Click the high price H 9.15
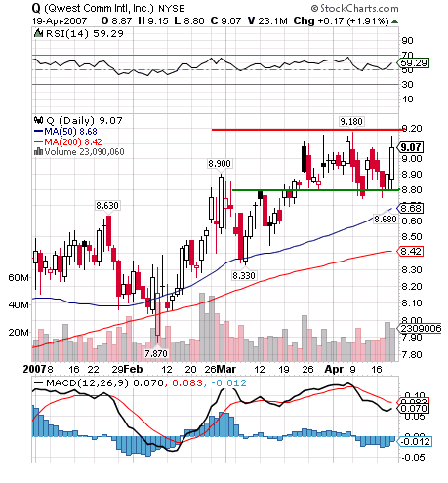Screen dimensions: 448x483 click(x=153, y=21)
